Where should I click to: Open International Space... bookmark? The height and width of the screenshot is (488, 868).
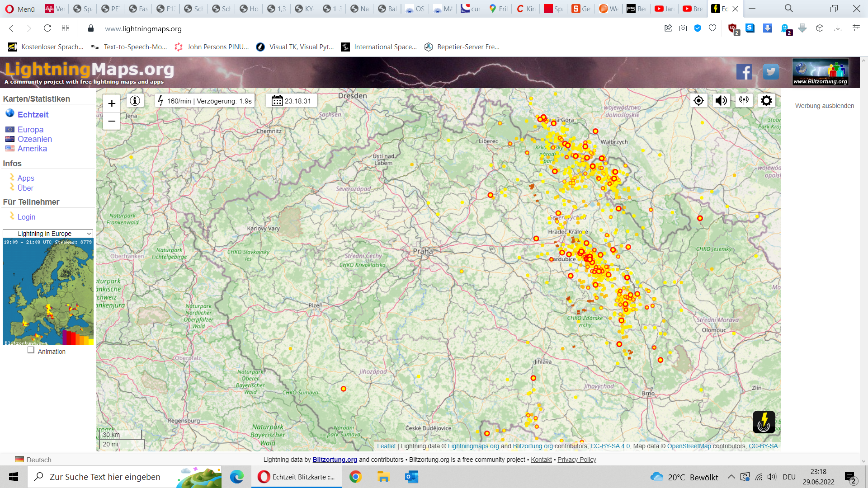pos(379,47)
